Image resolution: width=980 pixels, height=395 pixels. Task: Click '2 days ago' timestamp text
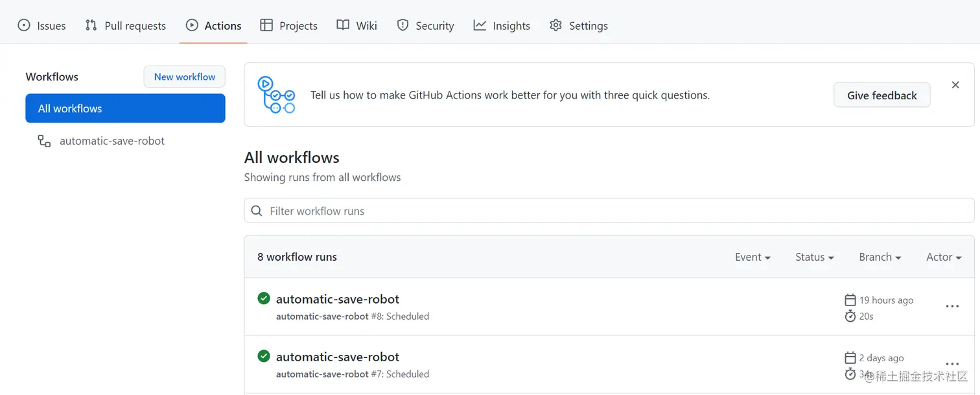coord(881,358)
